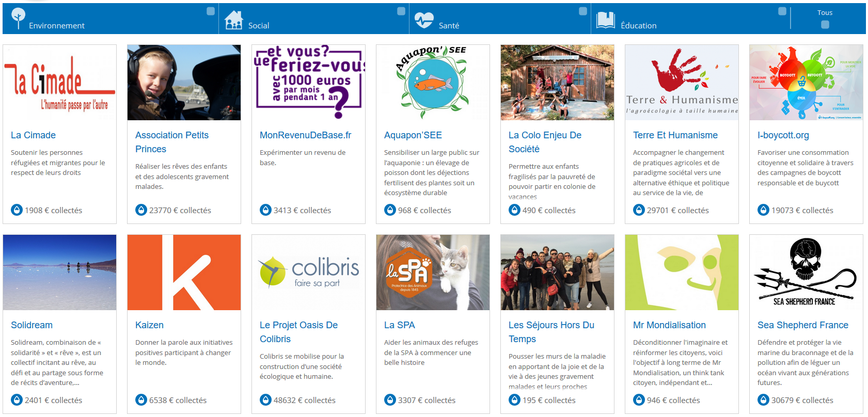Open Solidream project title

click(x=31, y=325)
